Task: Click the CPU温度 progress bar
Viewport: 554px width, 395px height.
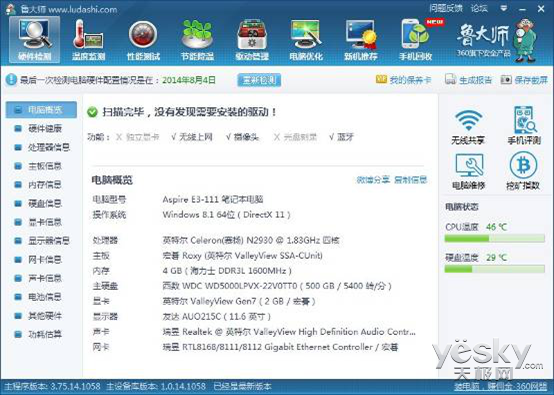Action: 494,238
